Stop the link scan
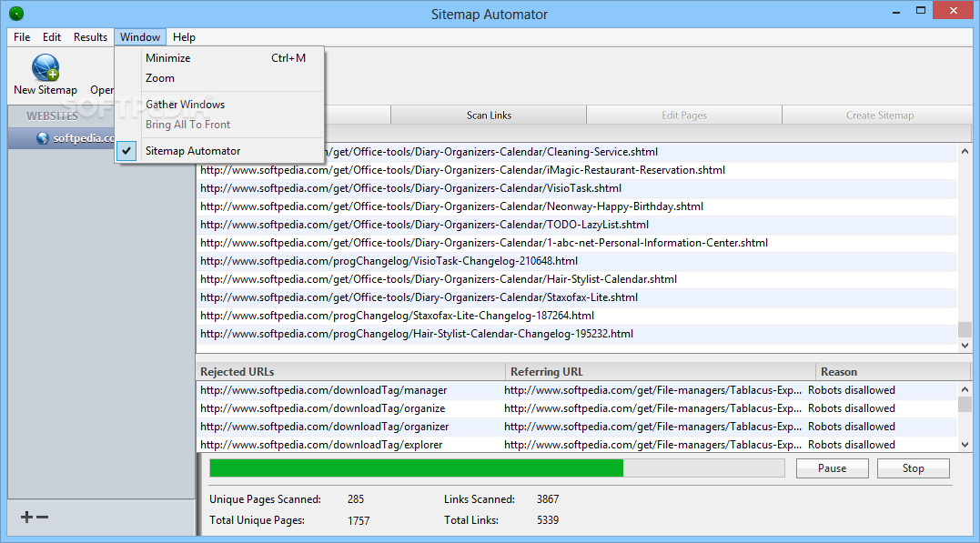This screenshot has width=980, height=543. (914, 468)
